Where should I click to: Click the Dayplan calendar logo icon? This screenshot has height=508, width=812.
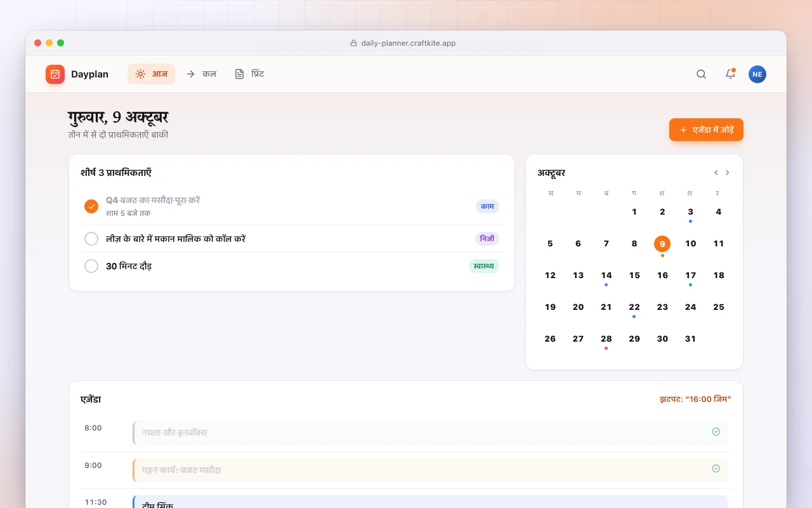55,74
